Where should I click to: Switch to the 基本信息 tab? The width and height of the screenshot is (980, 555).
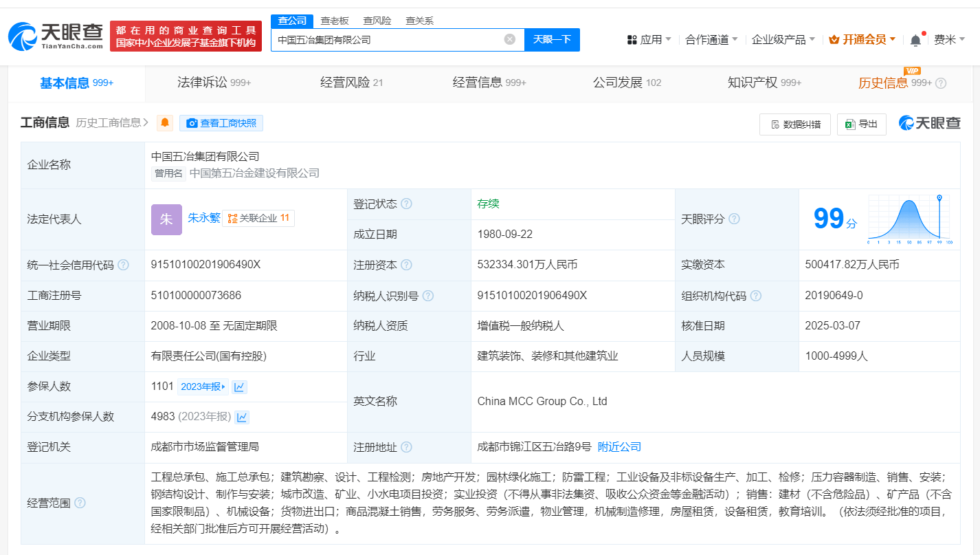click(76, 83)
